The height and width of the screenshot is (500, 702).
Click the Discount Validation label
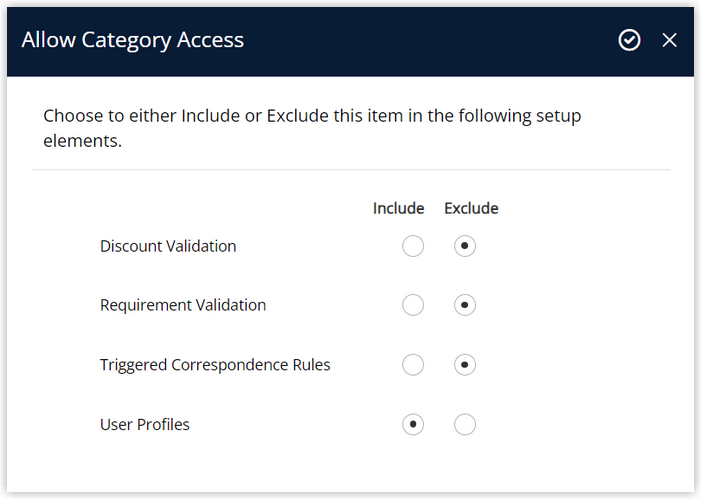tap(168, 246)
